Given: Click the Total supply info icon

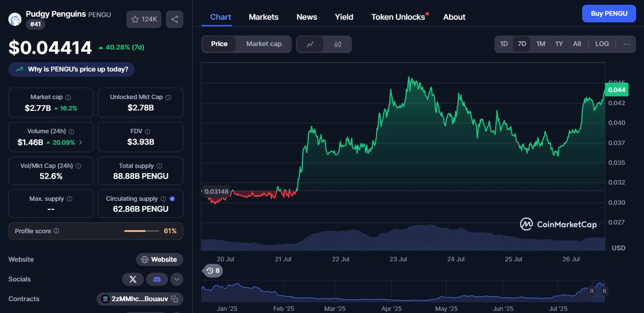Looking at the screenshot, I should click(159, 166).
